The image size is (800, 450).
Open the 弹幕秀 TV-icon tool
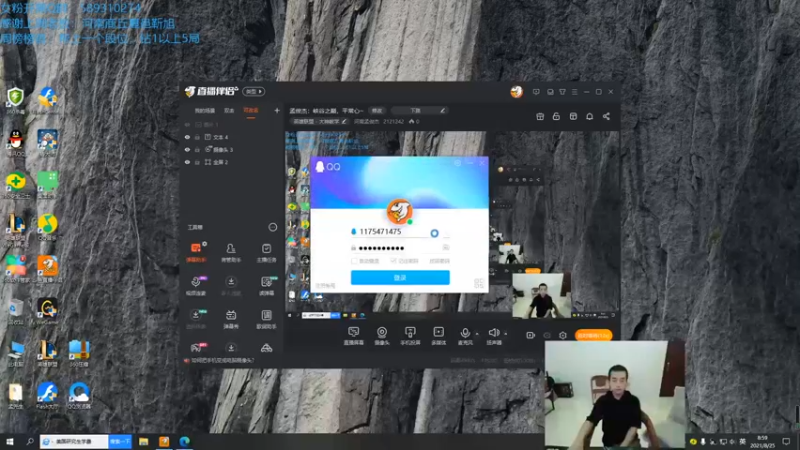coord(231,319)
